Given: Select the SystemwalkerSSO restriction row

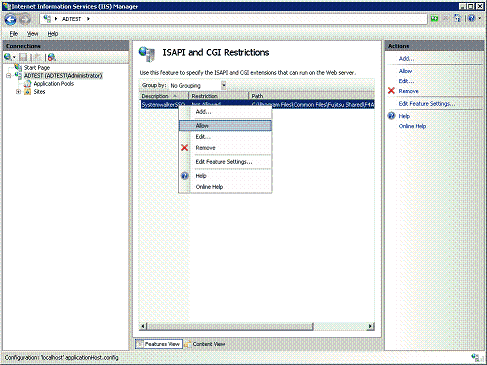Looking at the screenshot, I should (x=257, y=105).
